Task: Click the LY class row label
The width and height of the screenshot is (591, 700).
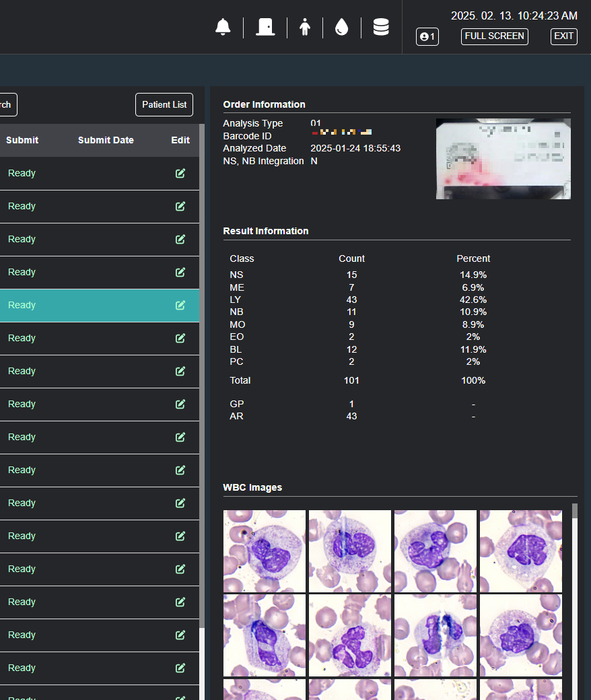Action: [x=235, y=300]
